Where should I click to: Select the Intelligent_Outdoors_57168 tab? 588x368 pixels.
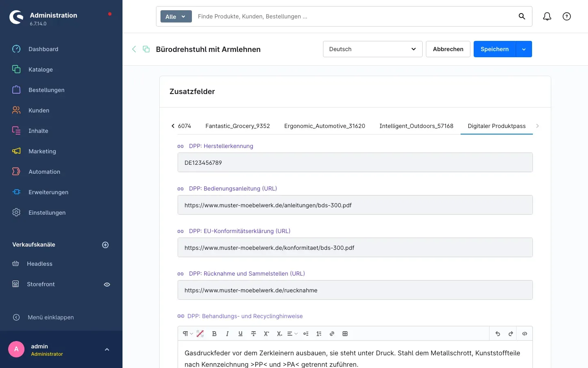[416, 126]
